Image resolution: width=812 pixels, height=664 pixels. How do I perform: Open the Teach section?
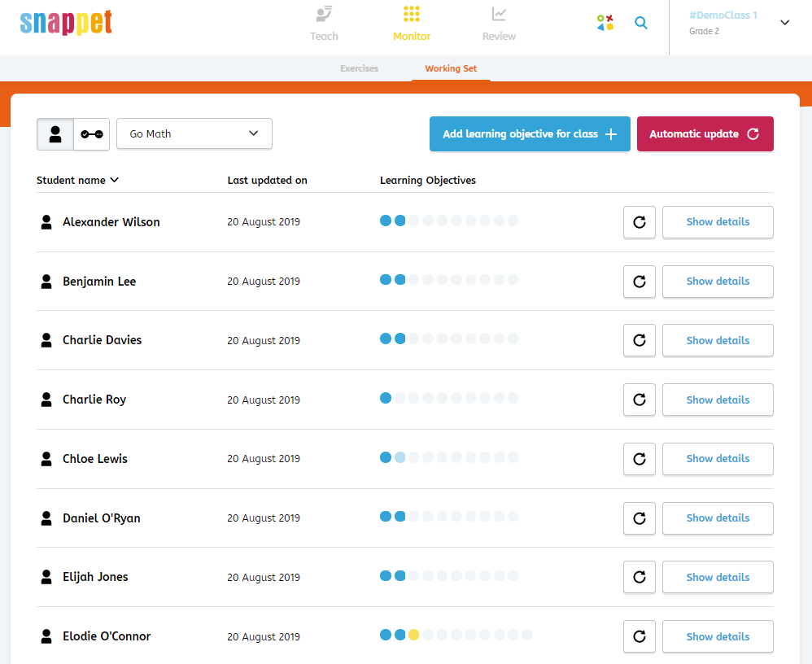pyautogui.click(x=324, y=24)
